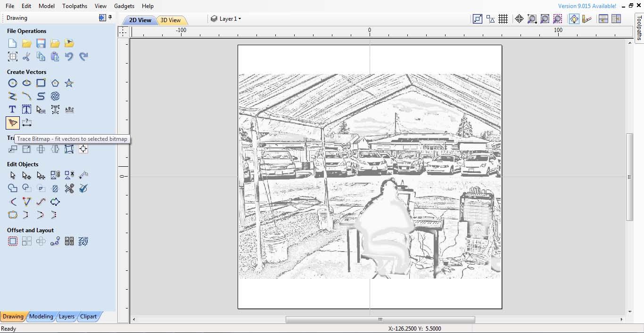The height and width of the screenshot is (333, 644).
Task: Click the Copy icon in File Operations
Action: [41, 57]
